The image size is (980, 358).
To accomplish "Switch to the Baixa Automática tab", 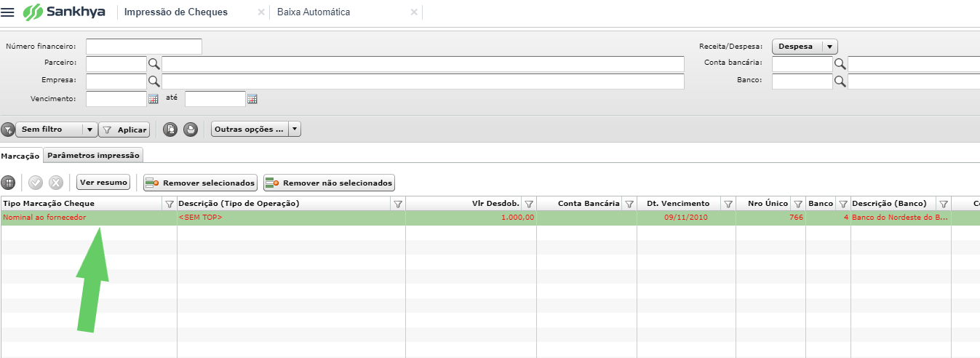I will [314, 12].
